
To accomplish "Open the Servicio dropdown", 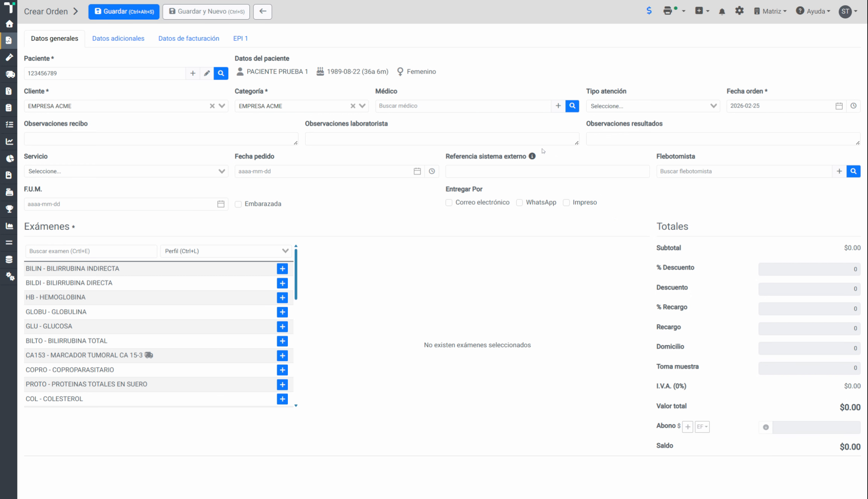I will click(x=126, y=171).
